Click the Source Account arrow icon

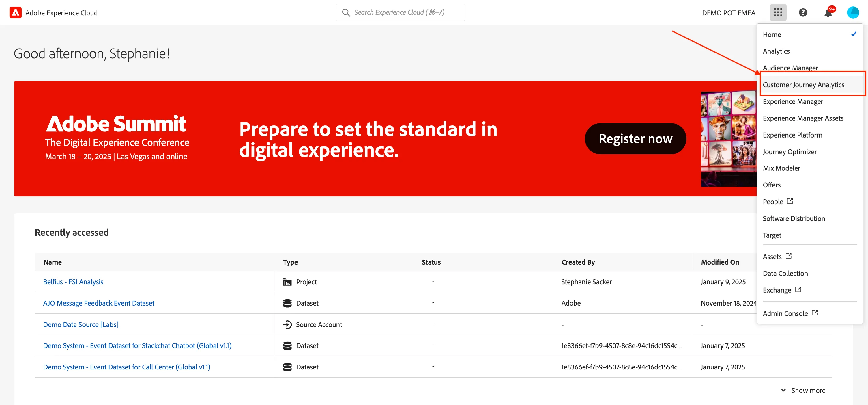[x=287, y=324]
